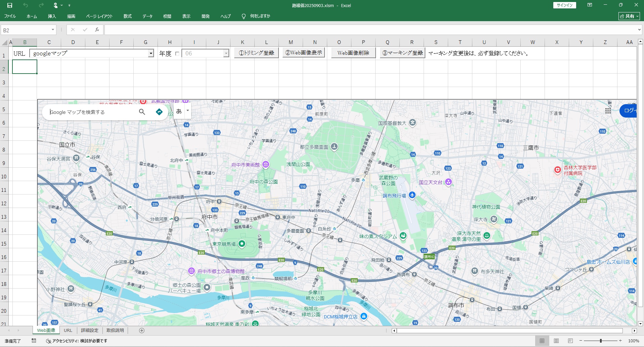This screenshot has height=347, width=644.
Task: Click DCM稲城押立店 shopping marker icon
Action: 363,316
